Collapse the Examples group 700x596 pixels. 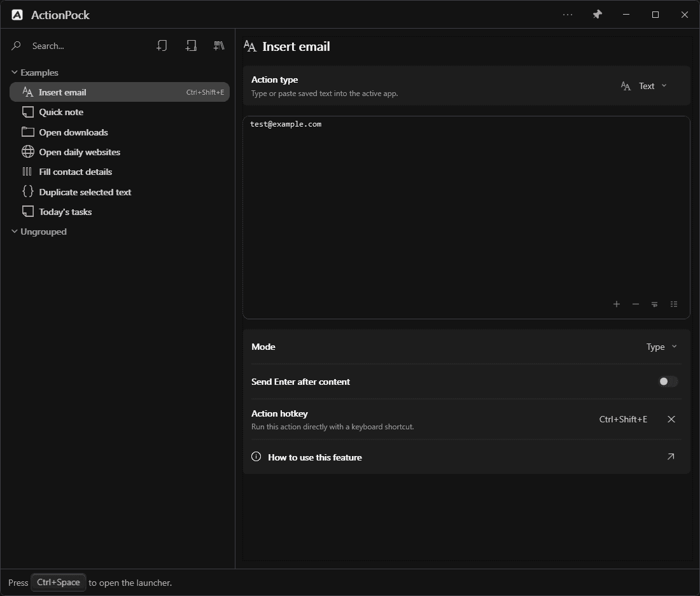(14, 73)
